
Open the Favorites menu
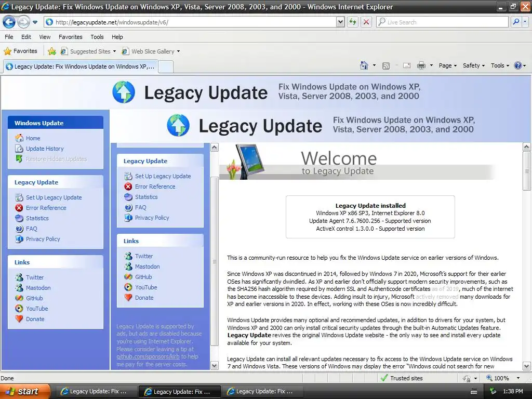click(x=70, y=37)
